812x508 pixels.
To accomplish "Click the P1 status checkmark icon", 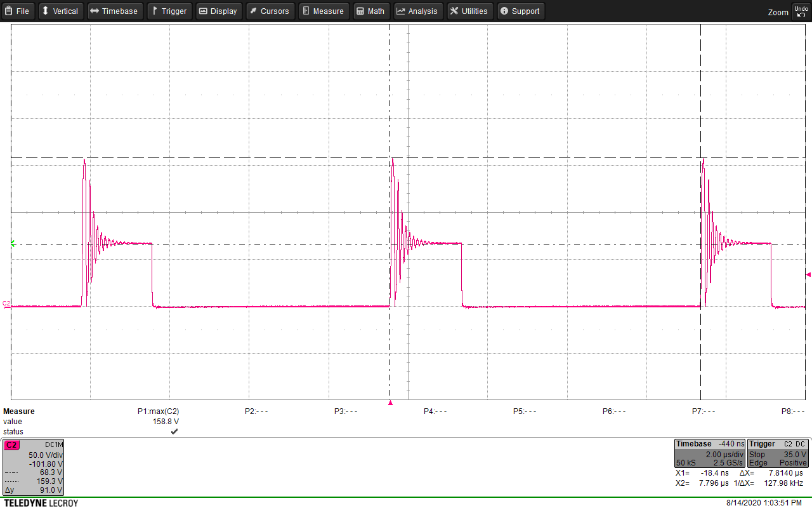I will pyautogui.click(x=174, y=432).
